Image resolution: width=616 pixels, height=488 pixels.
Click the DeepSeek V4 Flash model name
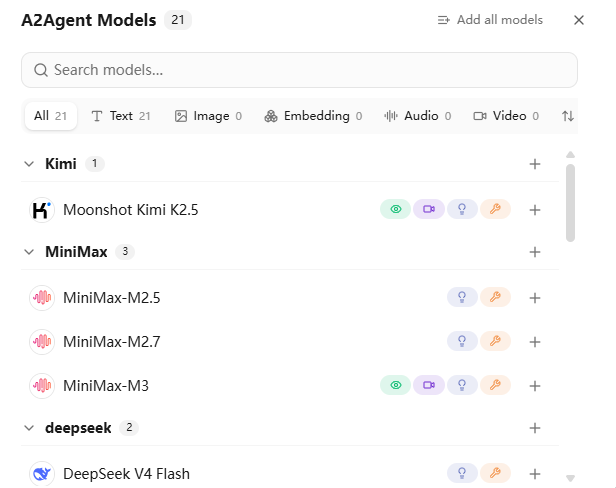coord(126,474)
